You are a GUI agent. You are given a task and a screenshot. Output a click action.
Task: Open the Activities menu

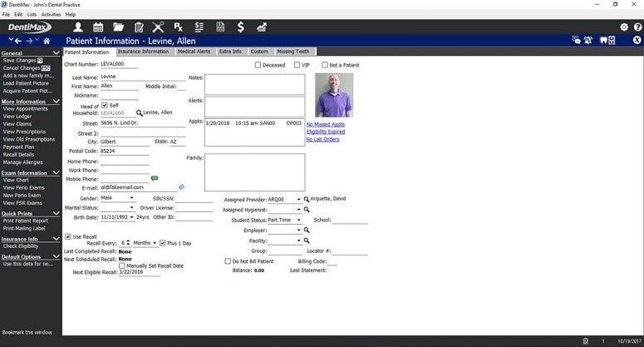pyautogui.click(x=51, y=14)
